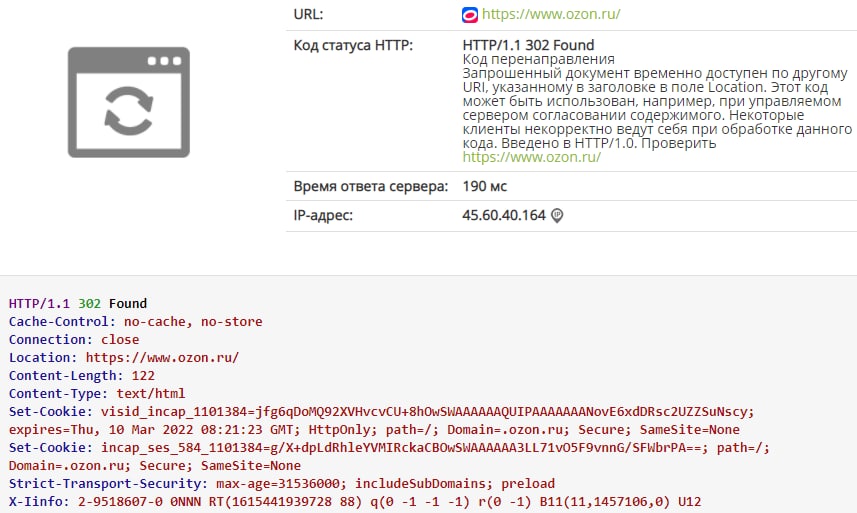The height and width of the screenshot is (513, 857).
Task: Click the incap_ses Set-Cookie line
Action: click(x=389, y=448)
